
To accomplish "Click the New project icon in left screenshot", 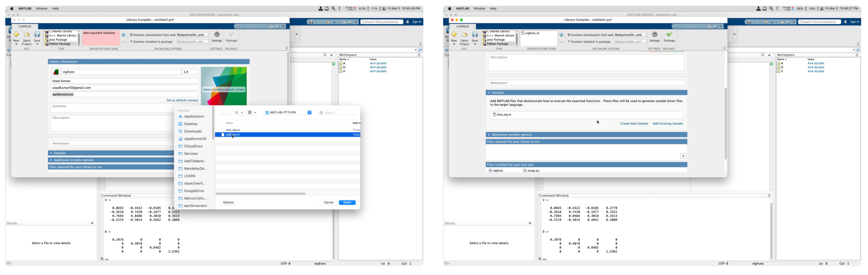I will [16, 34].
